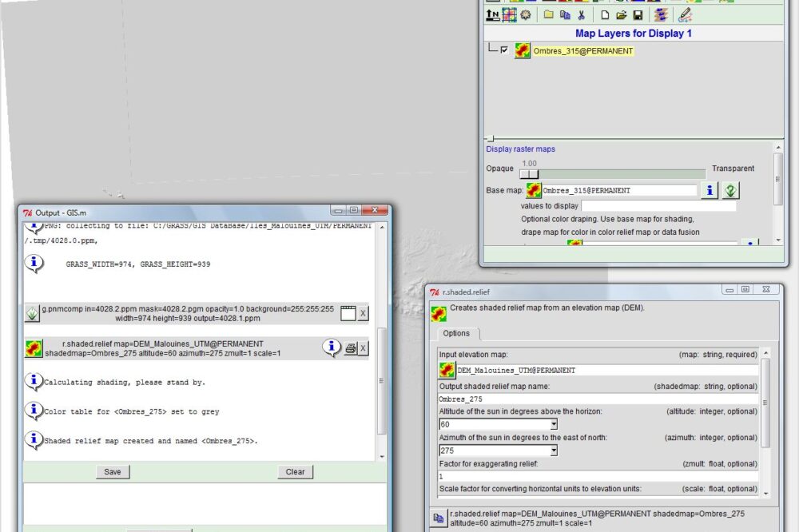The width and height of the screenshot is (799, 532).
Task: Click the printer icon in r.shaded.relief output row
Action: tap(350, 347)
